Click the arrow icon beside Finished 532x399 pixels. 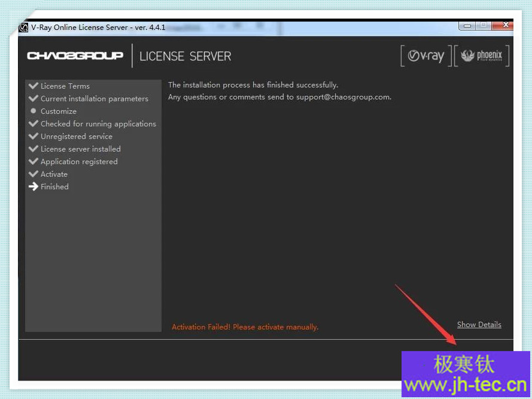pyautogui.click(x=34, y=186)
